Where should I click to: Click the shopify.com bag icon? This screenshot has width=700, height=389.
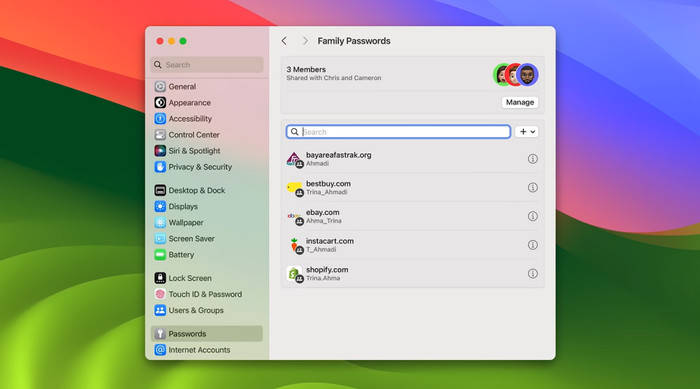(295, 274)
